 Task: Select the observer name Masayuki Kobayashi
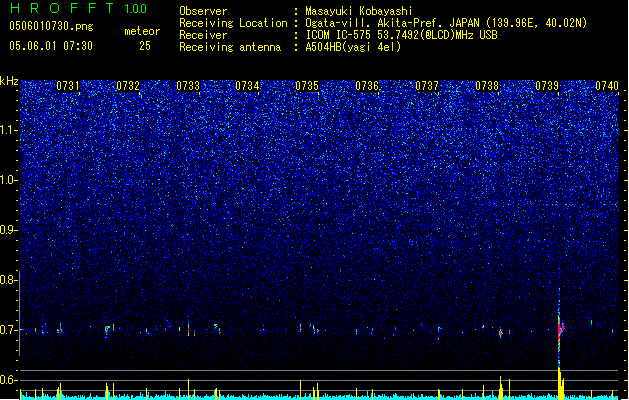[359, 11]
